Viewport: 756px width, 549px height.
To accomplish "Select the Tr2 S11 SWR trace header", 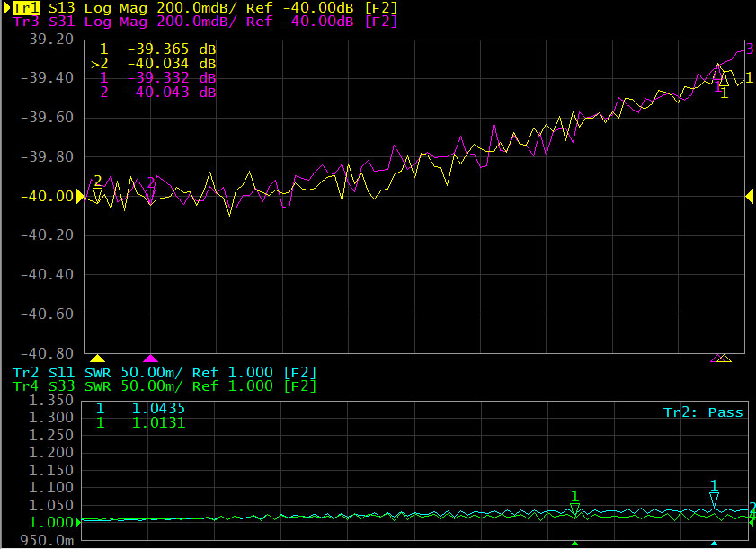I will [165, 373].
